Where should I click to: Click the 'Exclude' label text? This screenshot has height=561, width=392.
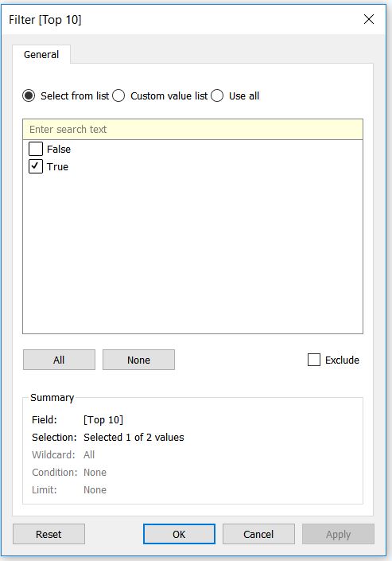pyautogui.click(x=342, y=360)
